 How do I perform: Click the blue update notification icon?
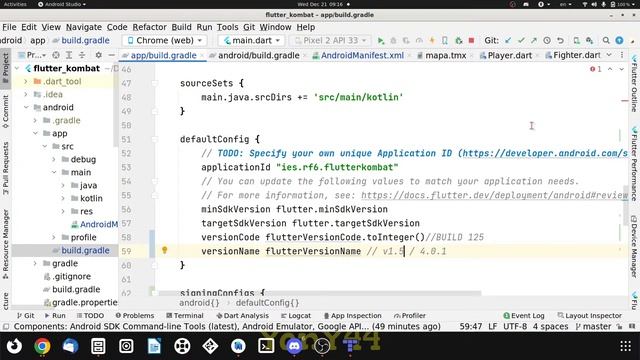[x=619, y=40]
